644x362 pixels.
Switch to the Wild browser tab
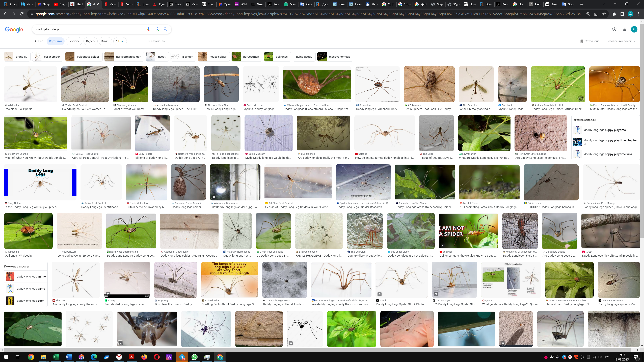click(x=241, y=4)
